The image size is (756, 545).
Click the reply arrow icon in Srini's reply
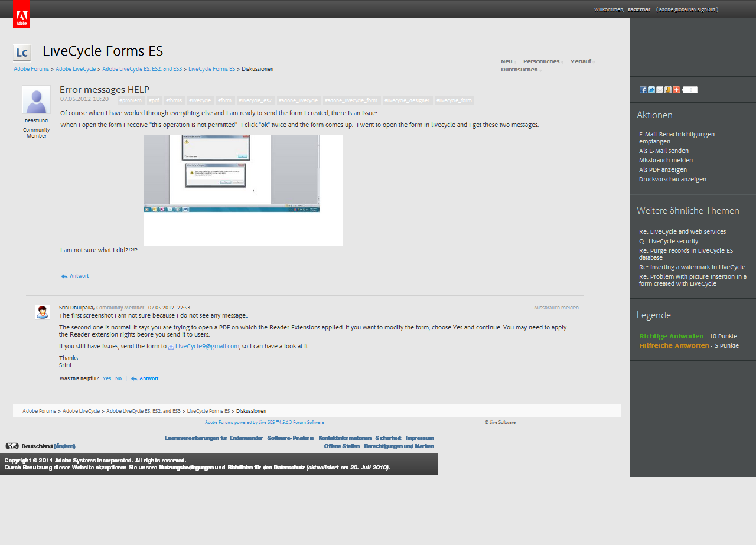coord(134,378)
